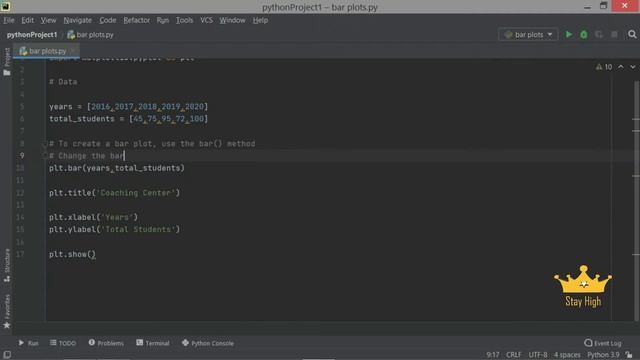Run the bar plots configuration

point(569,35)
